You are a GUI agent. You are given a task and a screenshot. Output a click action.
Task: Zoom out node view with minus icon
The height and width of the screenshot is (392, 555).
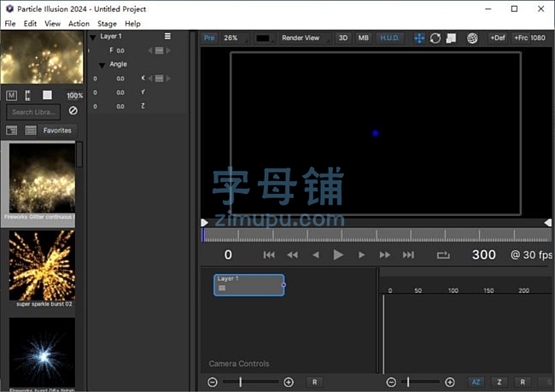point(213,382)
